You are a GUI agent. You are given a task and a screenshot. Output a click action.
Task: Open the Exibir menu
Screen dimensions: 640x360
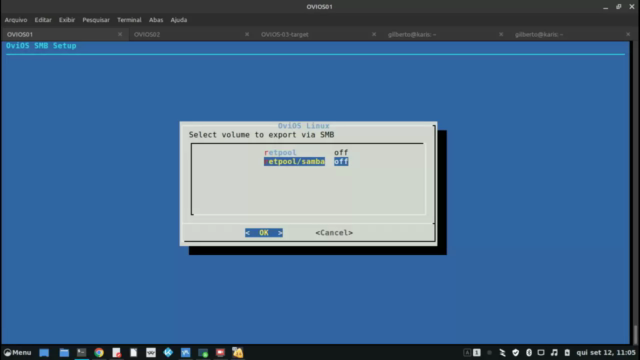pos(67,20)
